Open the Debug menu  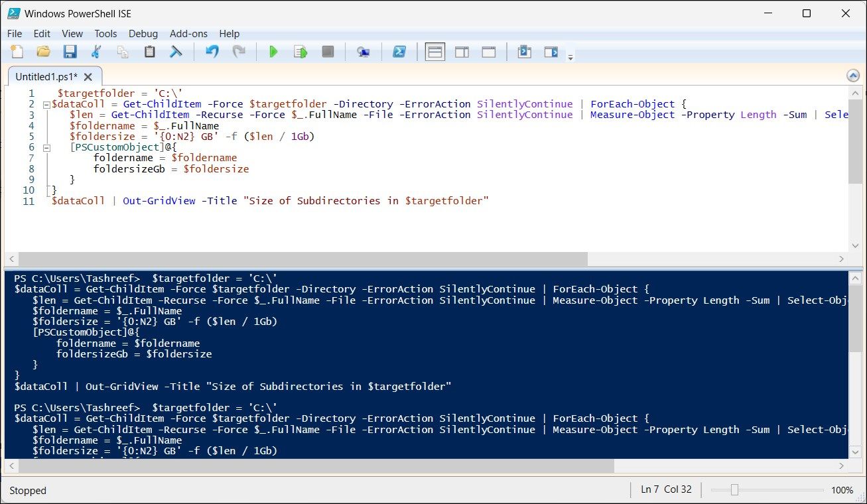[143, 33]
